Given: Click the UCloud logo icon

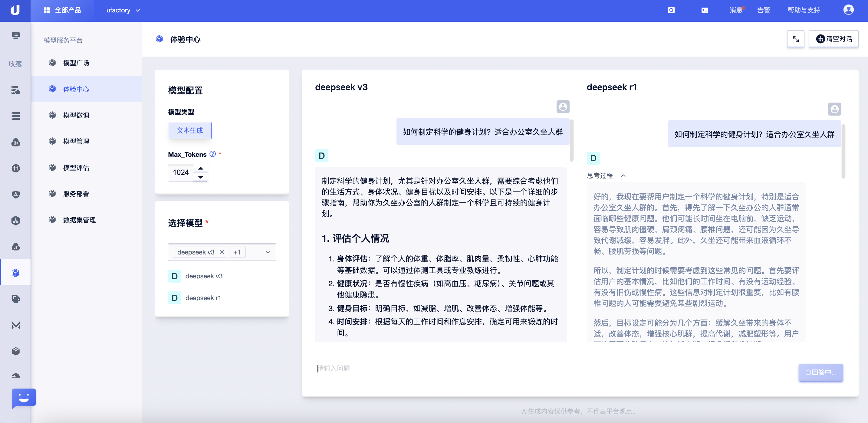Looking at the screenshot, I should (15, 10).
